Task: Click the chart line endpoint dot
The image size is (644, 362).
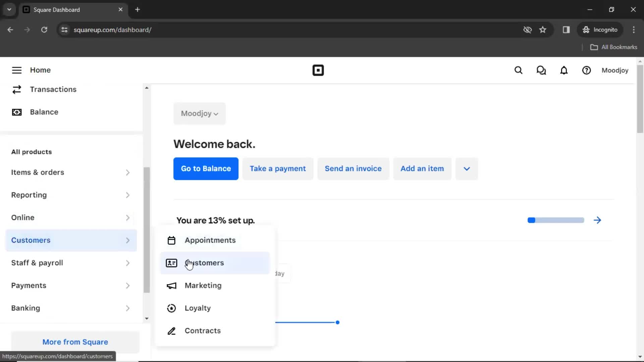Action: click(337, 322)
